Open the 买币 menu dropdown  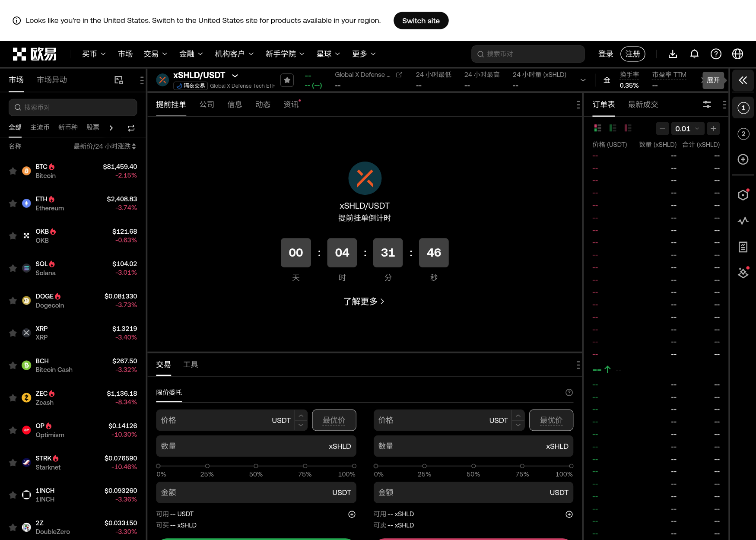tap(94, 54)
